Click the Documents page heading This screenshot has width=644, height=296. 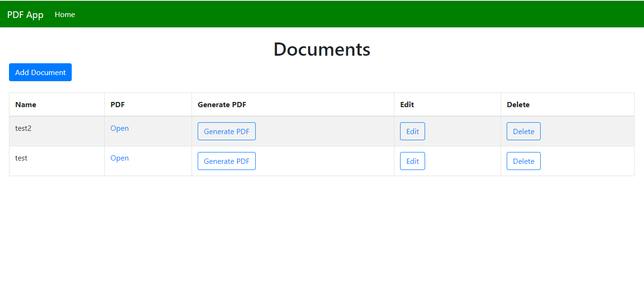tap(322, 49)
